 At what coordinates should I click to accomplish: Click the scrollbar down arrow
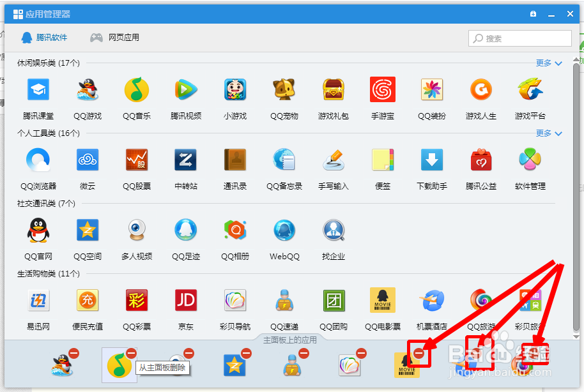576,336
